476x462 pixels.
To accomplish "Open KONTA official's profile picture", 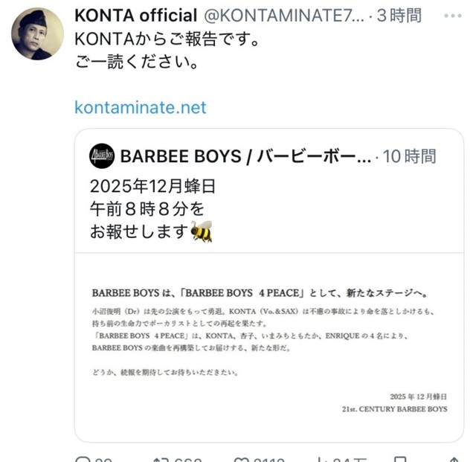I will pos(38,33).
